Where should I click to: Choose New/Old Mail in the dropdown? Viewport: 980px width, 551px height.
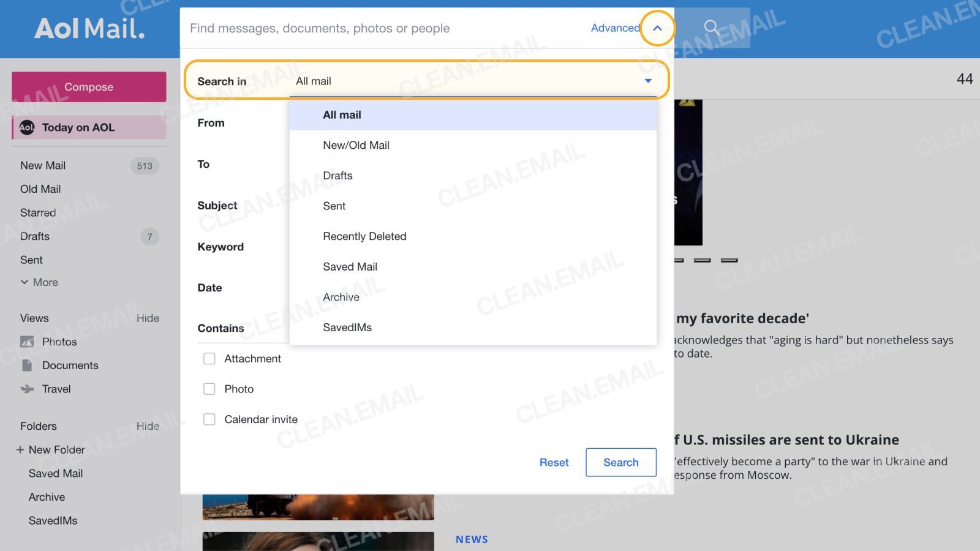coord(356,145)
